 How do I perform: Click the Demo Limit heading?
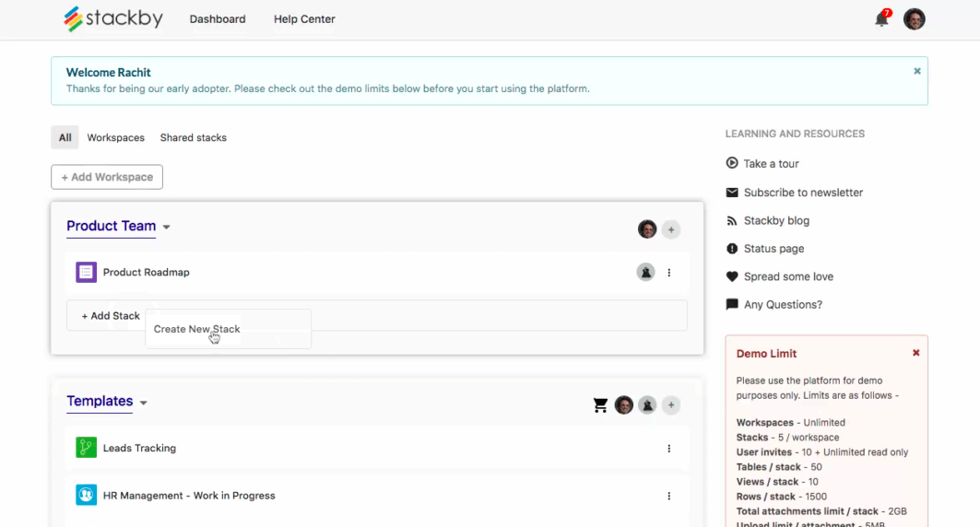(766, 354)
